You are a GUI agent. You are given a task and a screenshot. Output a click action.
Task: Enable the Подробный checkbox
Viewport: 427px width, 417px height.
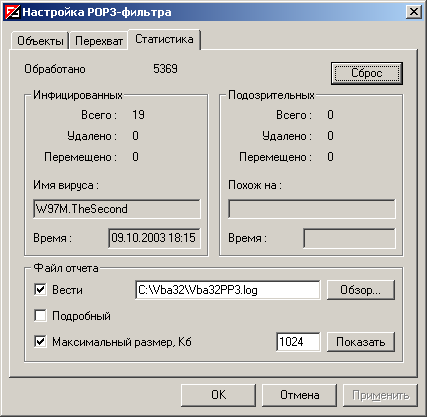40,315
